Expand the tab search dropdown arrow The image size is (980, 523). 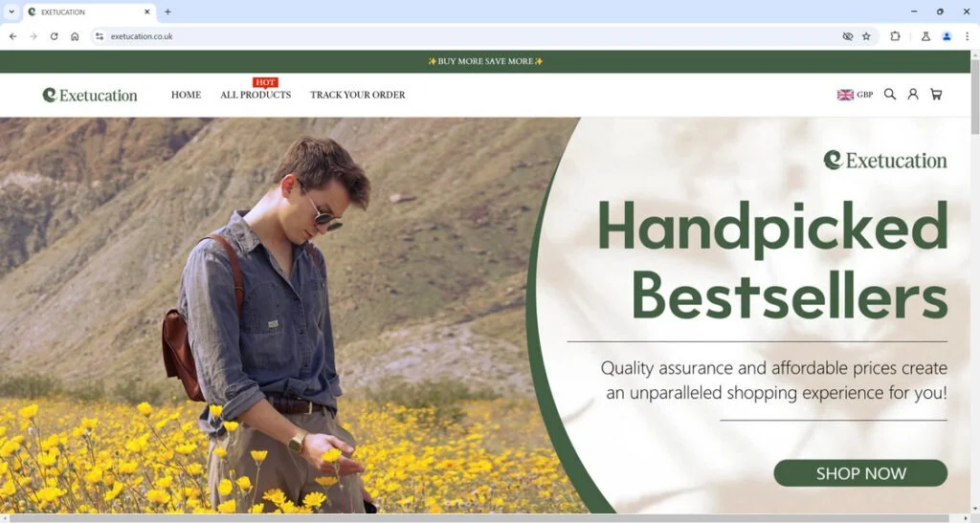point(11,11)
